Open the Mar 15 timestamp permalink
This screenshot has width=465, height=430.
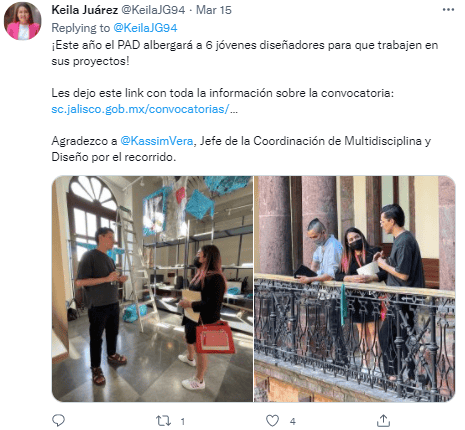[214, 10]
